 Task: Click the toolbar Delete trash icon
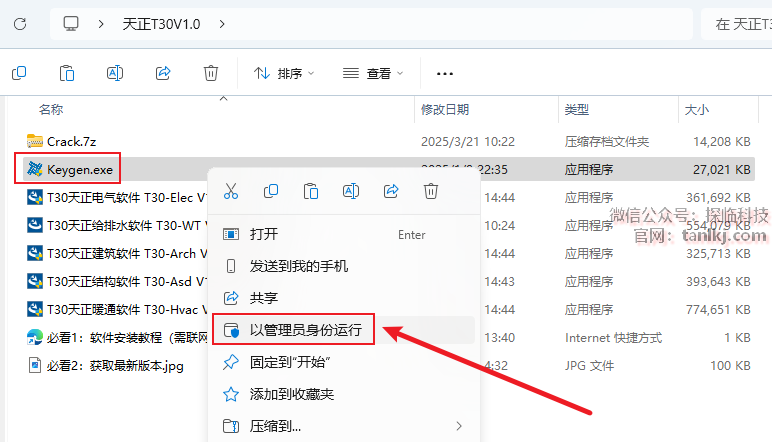pyautogui.click(x=211, y=73)
